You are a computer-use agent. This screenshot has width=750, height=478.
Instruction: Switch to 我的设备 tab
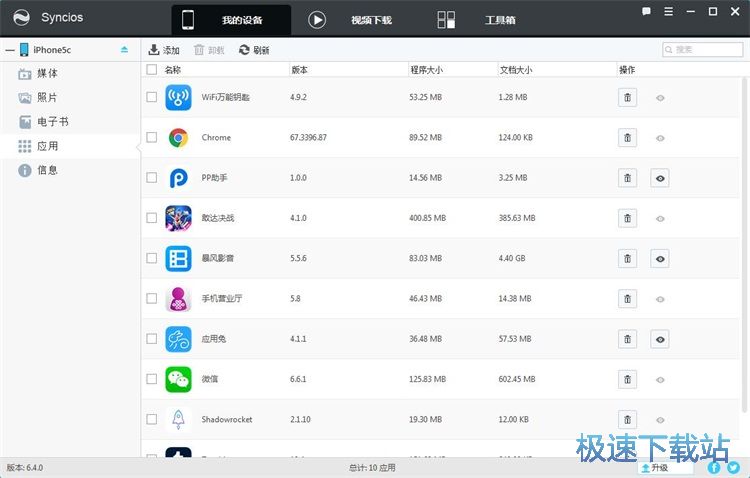231,20
